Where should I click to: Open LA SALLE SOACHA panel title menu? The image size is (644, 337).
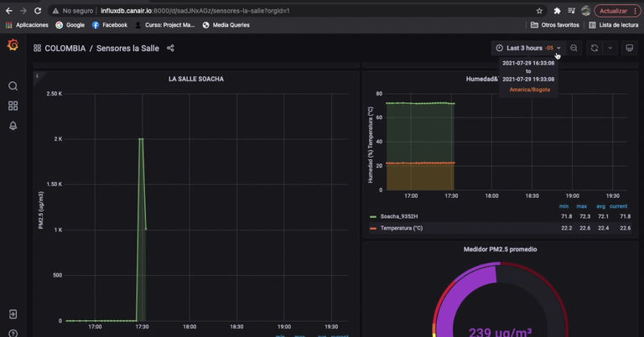tap(196, 79)
